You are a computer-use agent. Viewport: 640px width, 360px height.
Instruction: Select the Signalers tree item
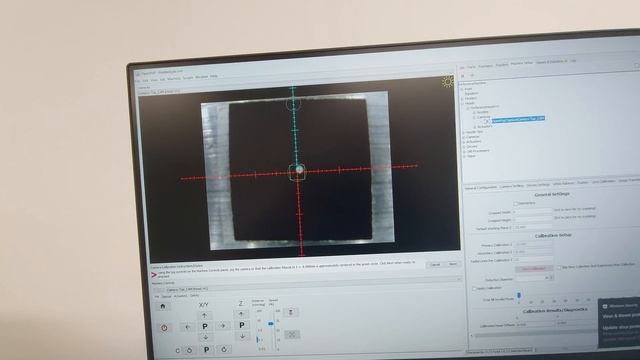(x=471, y=93)
